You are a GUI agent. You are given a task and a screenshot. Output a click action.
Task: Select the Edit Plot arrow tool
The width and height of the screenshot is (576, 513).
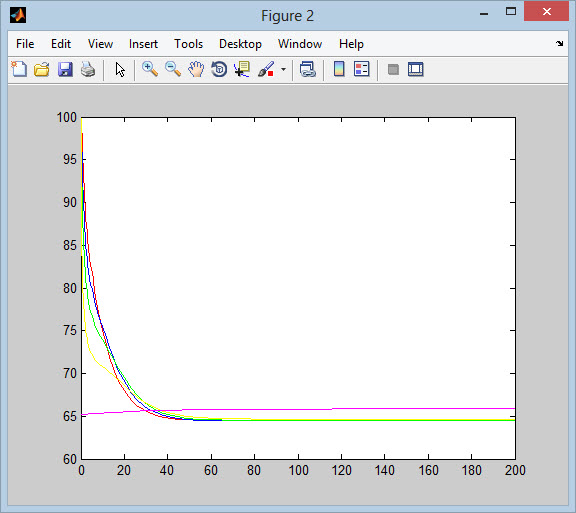(120, 69)
